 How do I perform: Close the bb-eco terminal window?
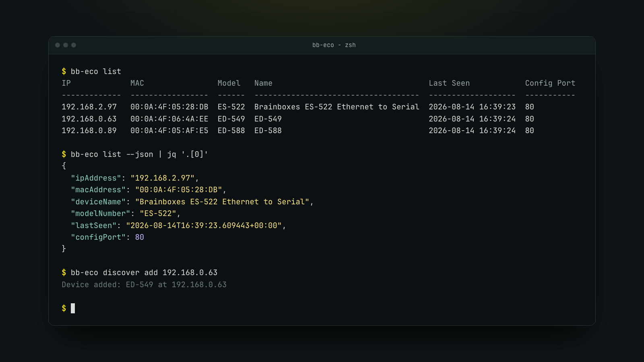(58, 45)
